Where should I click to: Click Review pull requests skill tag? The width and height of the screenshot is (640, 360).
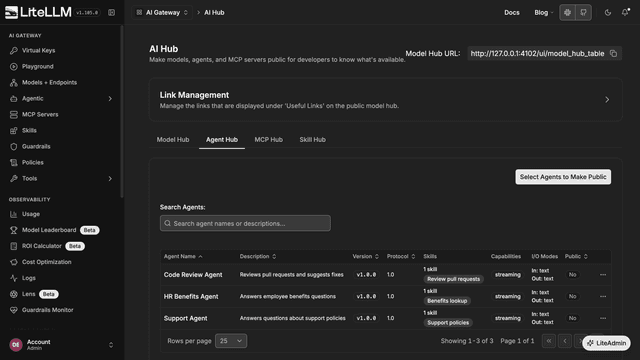click(x=453, y=279)
